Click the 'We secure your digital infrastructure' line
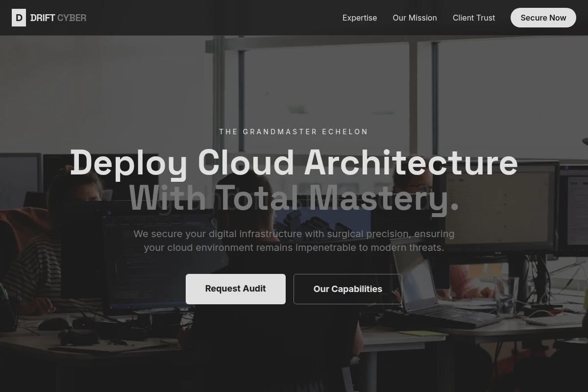This screenshot has height=392, width=588. [294, 234]
